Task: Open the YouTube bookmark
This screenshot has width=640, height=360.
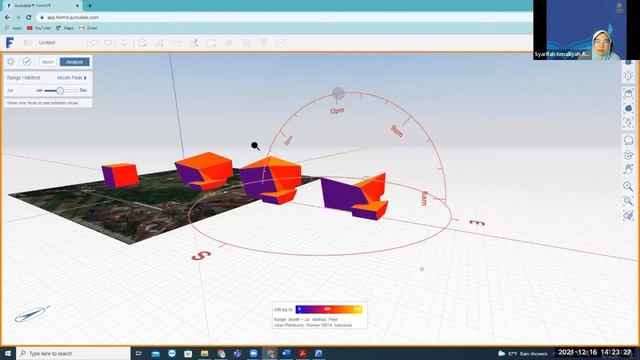Action: click(x=39, y=28)
